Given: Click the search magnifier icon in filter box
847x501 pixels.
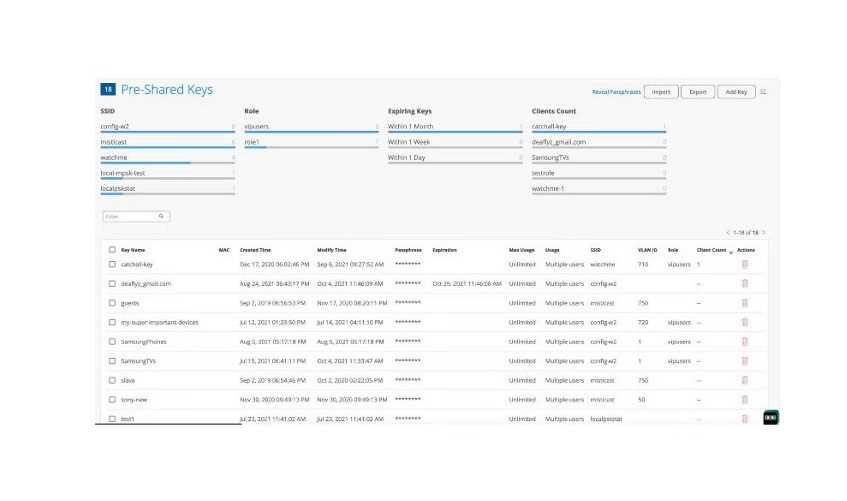Looking at the screenshot, I should (x=161, y=216).
